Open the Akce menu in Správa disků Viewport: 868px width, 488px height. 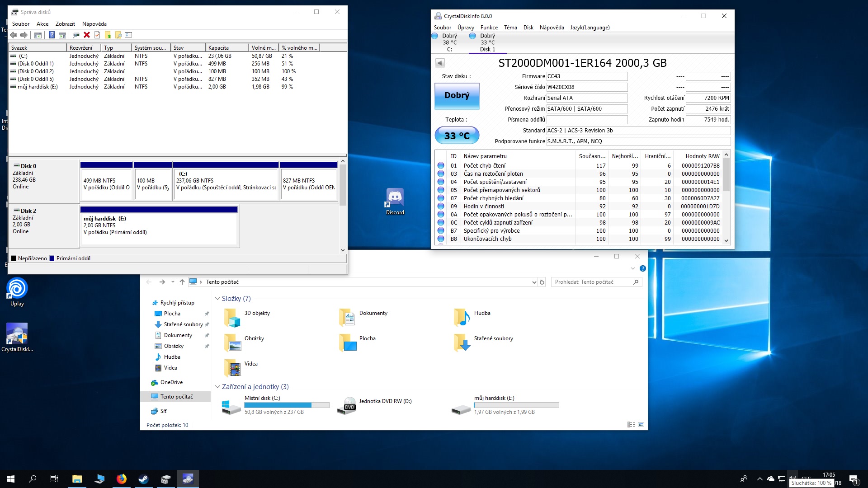pyautogui.click(x=42, y=24)
